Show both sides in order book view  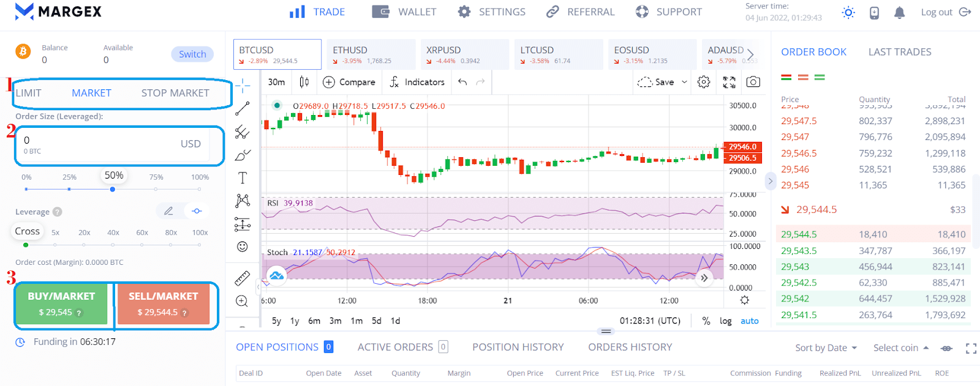coord(786,78)
